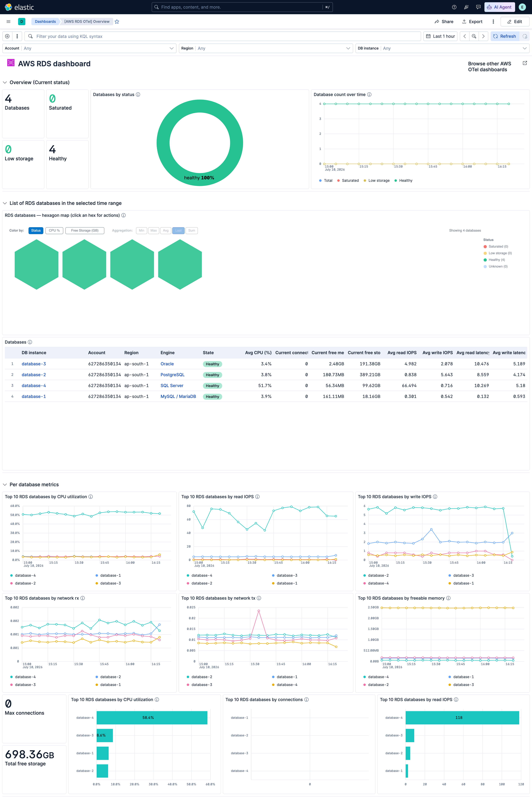Open the Elastic home logo
This screenshot has width=532, height=801.
point(19,7)
